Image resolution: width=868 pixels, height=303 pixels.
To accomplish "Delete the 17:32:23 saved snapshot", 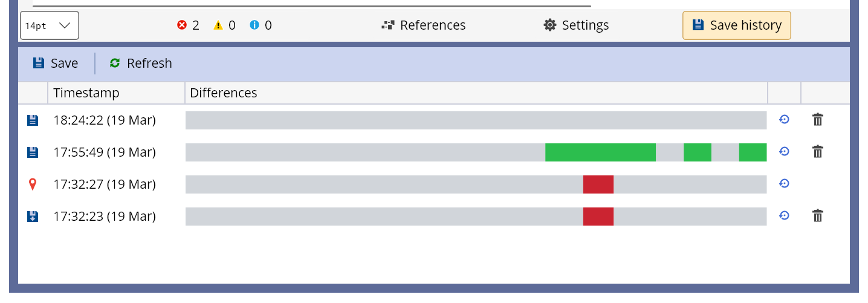I will [818, 215].
